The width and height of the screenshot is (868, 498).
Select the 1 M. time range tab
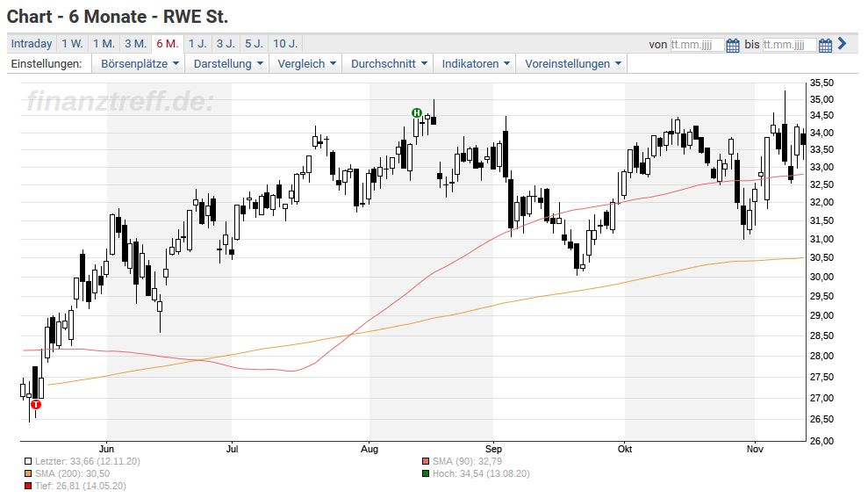point(104,44)
